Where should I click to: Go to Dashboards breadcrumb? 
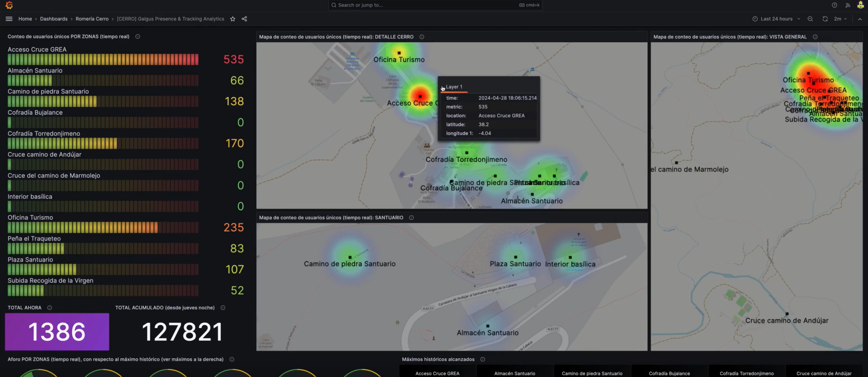pyautogui.click(x=53, y=19)
